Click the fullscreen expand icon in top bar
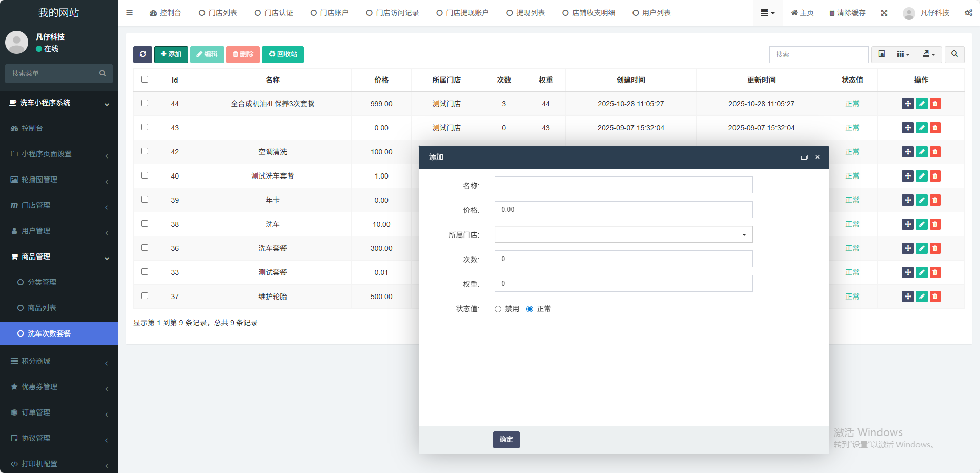This screenshot has width=980, height=473. 884,13
